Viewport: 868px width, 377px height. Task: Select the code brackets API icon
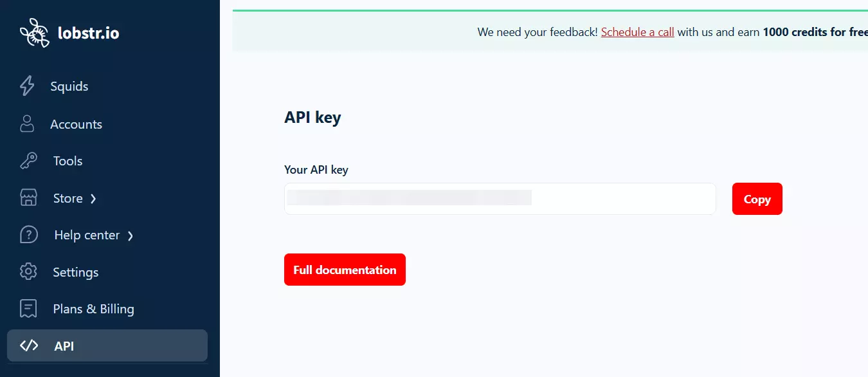[28, 345]
